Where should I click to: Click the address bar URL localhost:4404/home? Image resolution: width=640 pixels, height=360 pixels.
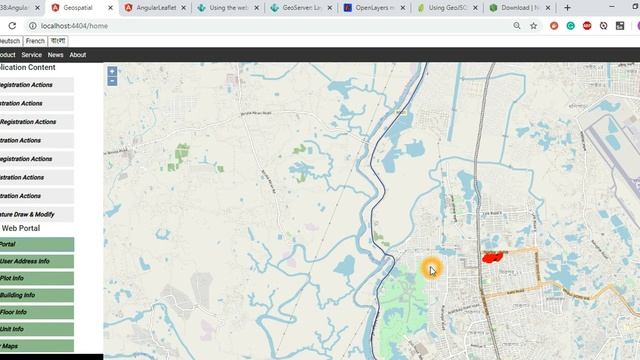click(74, 26)
